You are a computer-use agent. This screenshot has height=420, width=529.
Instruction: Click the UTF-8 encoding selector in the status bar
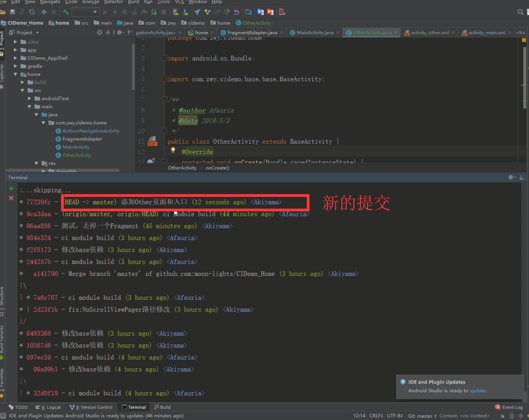tap(395, 416)
